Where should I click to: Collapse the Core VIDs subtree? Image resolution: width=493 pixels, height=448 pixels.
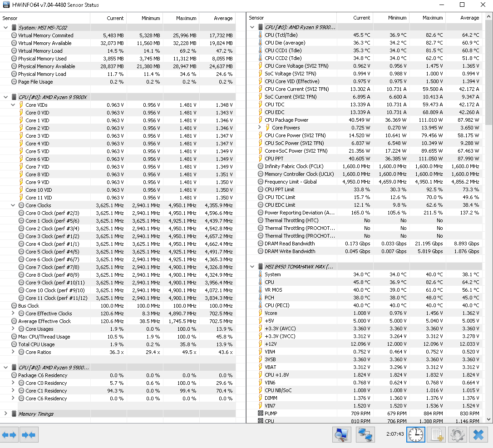tap(13, 105)
